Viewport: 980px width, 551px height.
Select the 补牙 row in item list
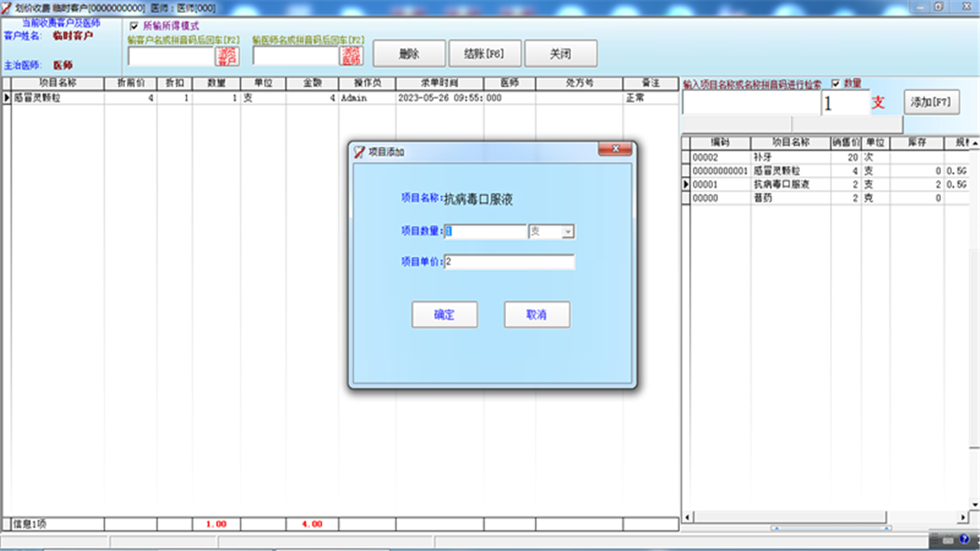click(x=790, y=158)
